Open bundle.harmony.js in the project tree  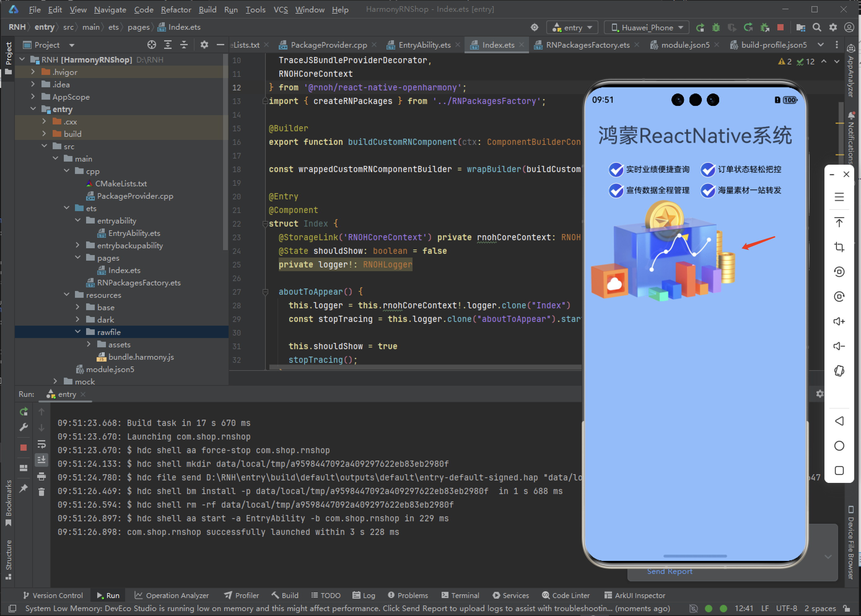coord(141,357)
